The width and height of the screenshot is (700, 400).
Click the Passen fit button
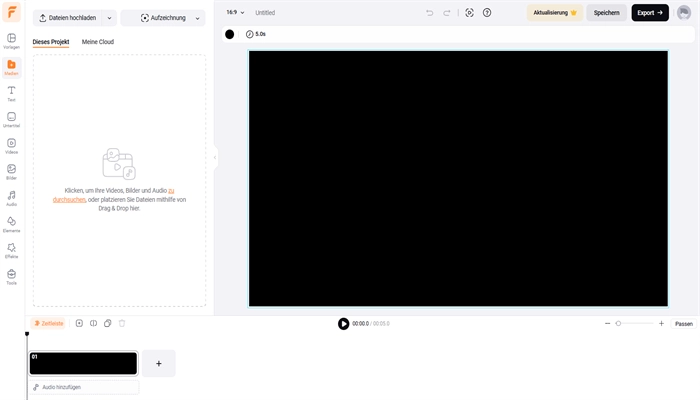click(x=683, y=324)
